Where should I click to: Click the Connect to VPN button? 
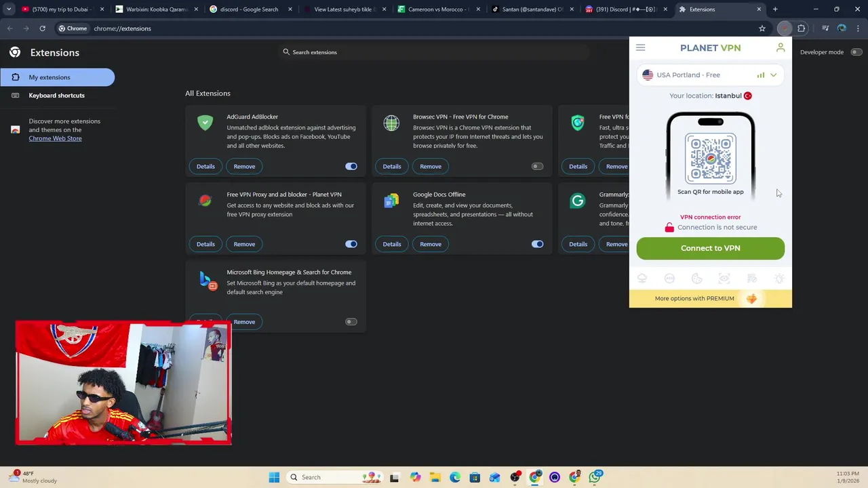coord(710,248)
